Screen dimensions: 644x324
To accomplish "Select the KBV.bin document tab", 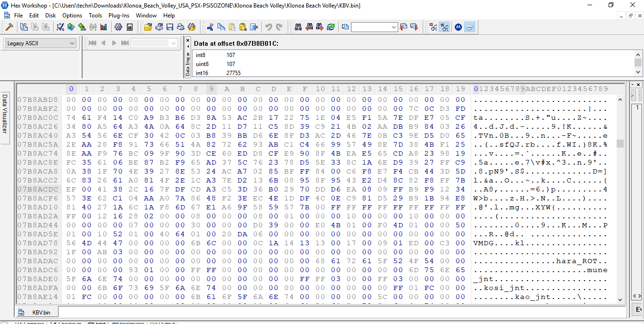I will tap(37, 312).
